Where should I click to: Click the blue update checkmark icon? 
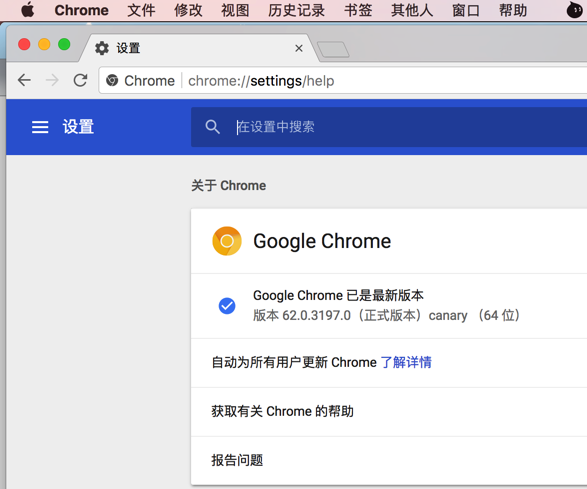[x=227, y=306]
